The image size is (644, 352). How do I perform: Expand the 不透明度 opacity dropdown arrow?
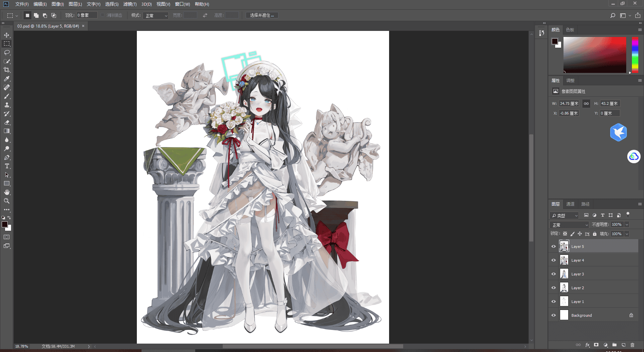pos(627,224)
